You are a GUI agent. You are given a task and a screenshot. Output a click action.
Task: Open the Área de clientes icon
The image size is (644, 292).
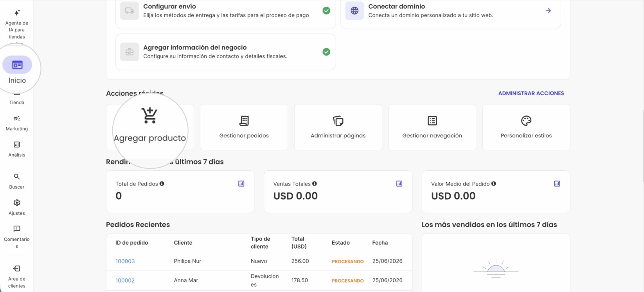(x=17, y=269)
